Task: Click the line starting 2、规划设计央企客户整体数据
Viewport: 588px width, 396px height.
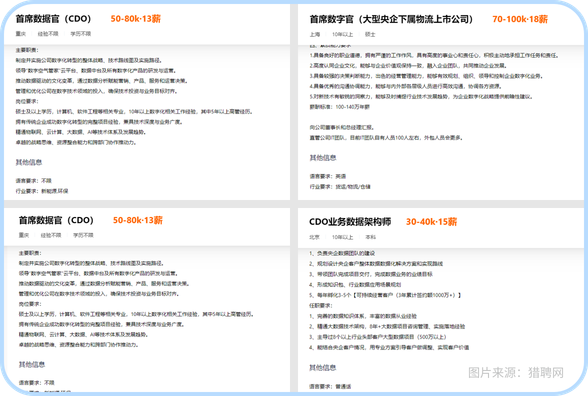Action: click(x=376, y=264)
